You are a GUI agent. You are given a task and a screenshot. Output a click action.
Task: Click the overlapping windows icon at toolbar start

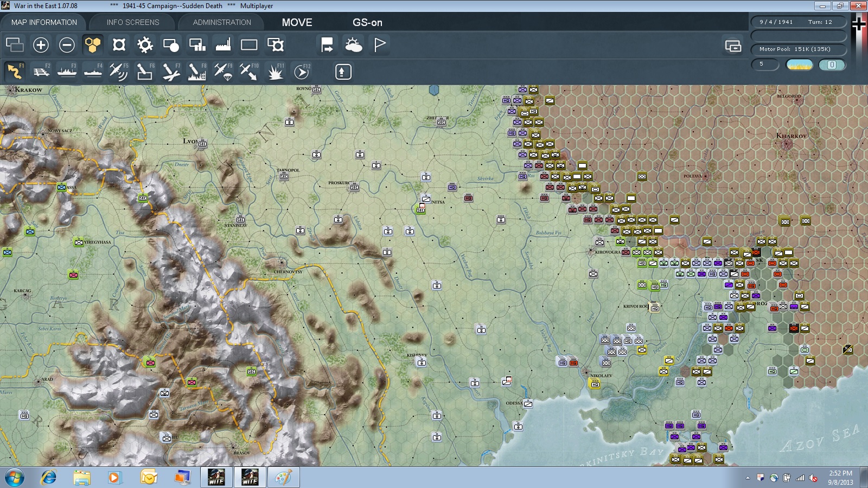coord(15,44)
